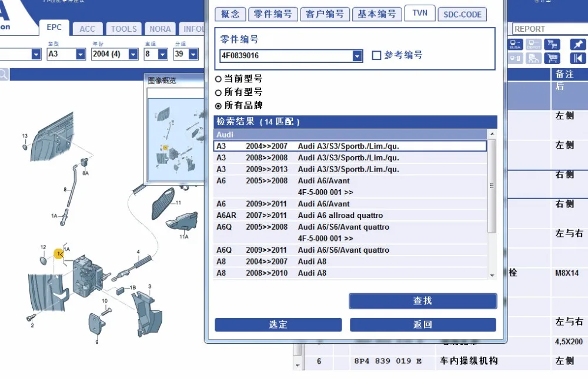Image resolution: width=588 pixels, height=379 pixels.
Task: Click the pushpin icon
Action: 577,45
